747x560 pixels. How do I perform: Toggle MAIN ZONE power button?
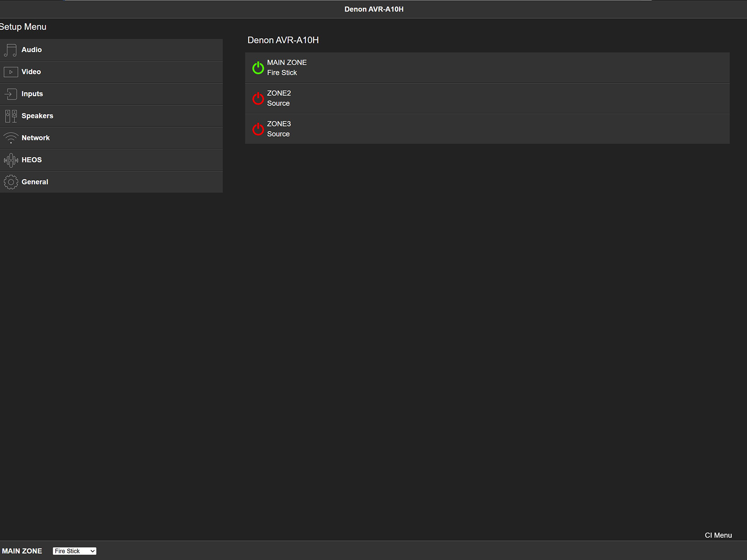point(258,68)
